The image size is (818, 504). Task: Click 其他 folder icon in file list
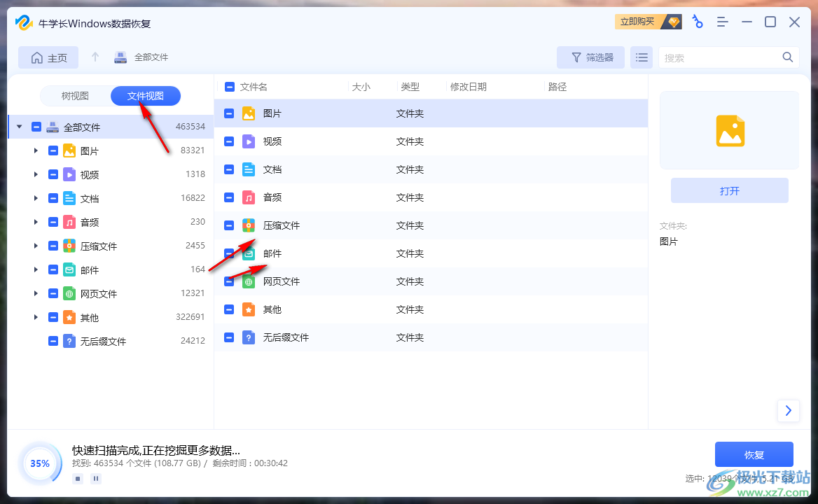tap(249, 309)
